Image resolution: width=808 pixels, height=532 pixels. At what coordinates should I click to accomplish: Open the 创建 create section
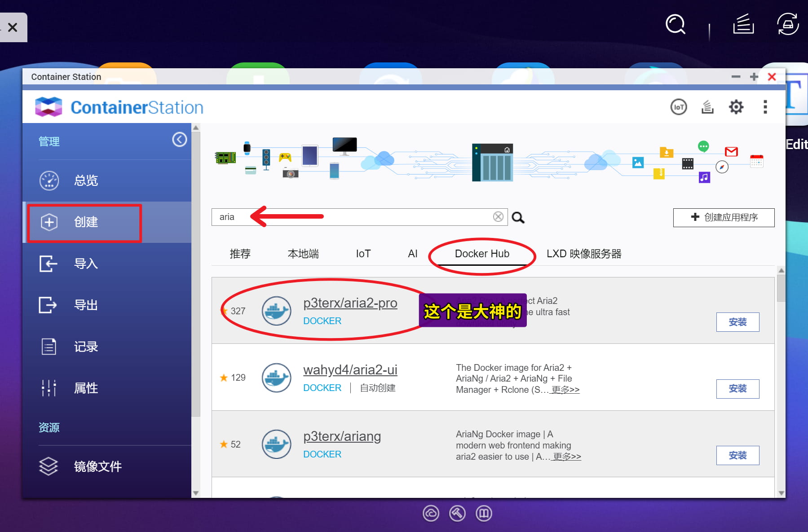tap(85, 222)
